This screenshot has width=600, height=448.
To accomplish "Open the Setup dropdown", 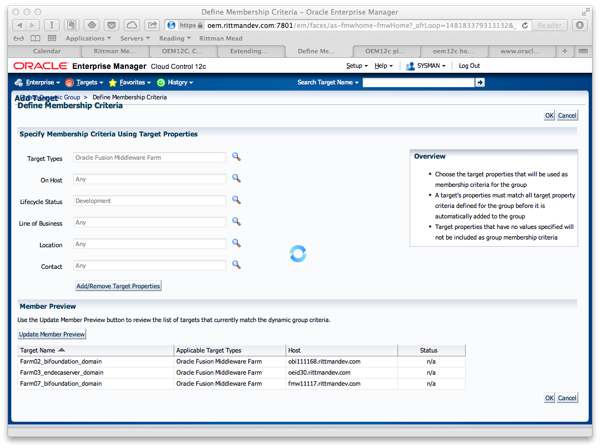I will coord(357,66).
